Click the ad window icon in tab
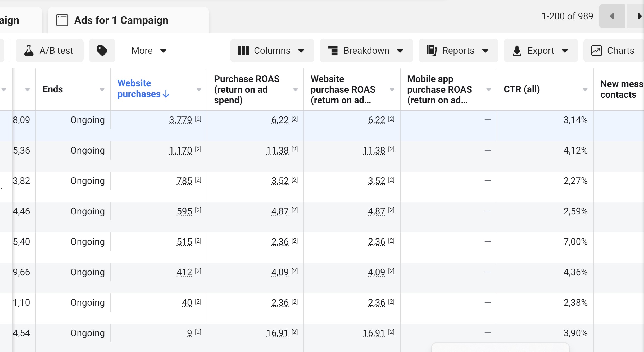The height and width of the screenshot is (352, 644). 62,20
